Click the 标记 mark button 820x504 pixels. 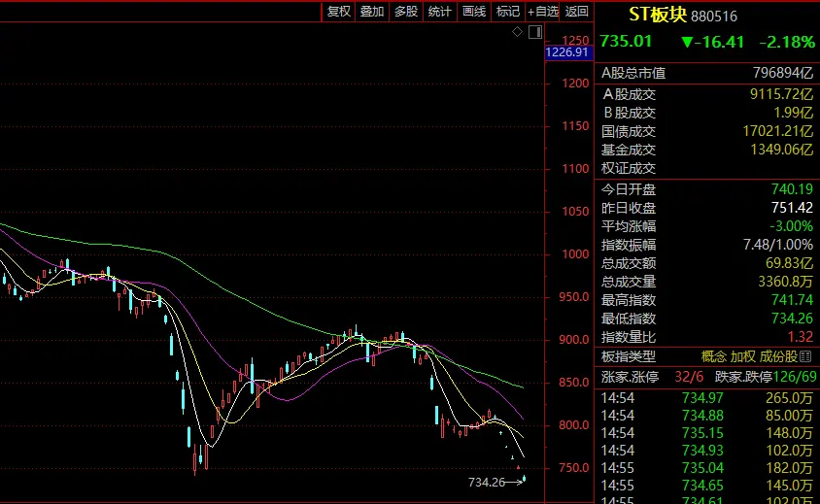point(508,12)
